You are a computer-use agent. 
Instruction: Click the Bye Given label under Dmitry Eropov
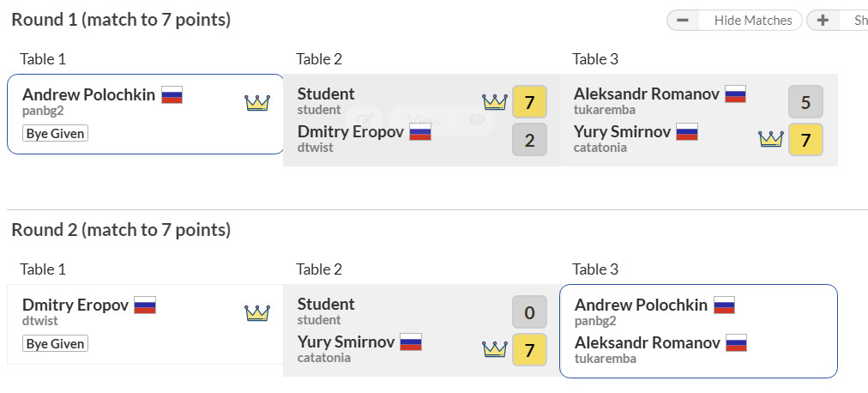56,344
